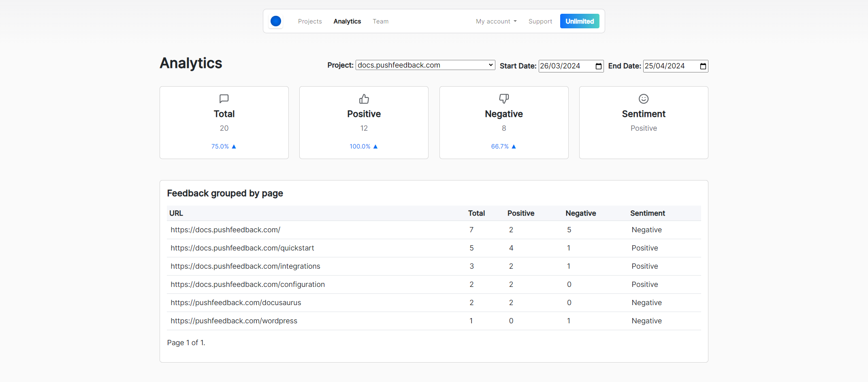The image size is (868, 382).
Task: Click Negative sentiment in the wordpress row
Action: 646,321
